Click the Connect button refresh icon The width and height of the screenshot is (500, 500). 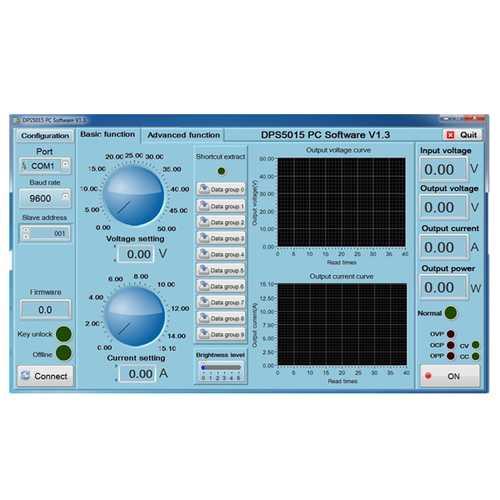(x=25, y=375)
